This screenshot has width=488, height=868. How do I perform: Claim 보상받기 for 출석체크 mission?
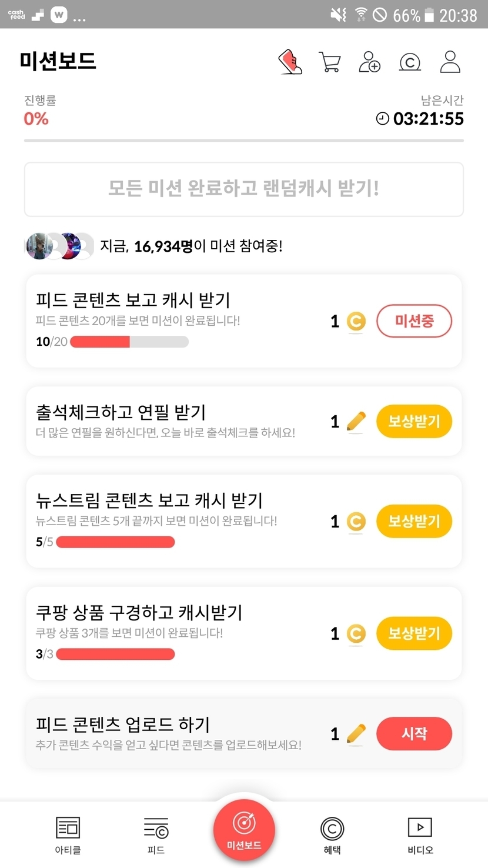[414, 421]
